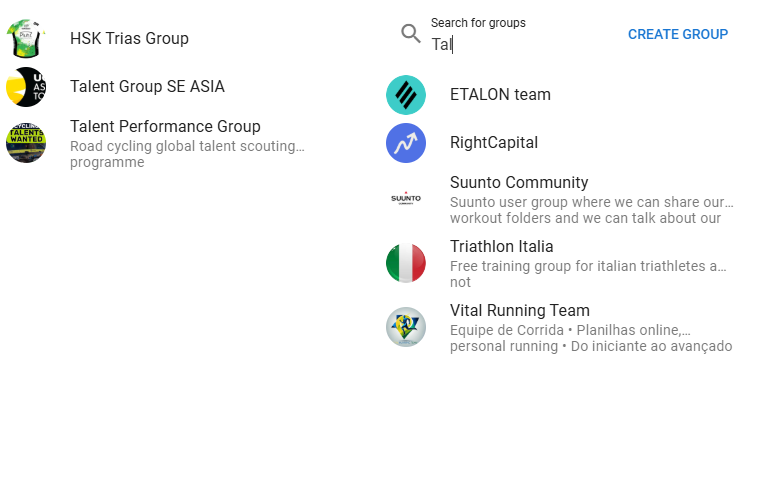Click the Talents Wanted group avatar
The width and height of the screenshot is (772, 502).
[x=26, y=143]
